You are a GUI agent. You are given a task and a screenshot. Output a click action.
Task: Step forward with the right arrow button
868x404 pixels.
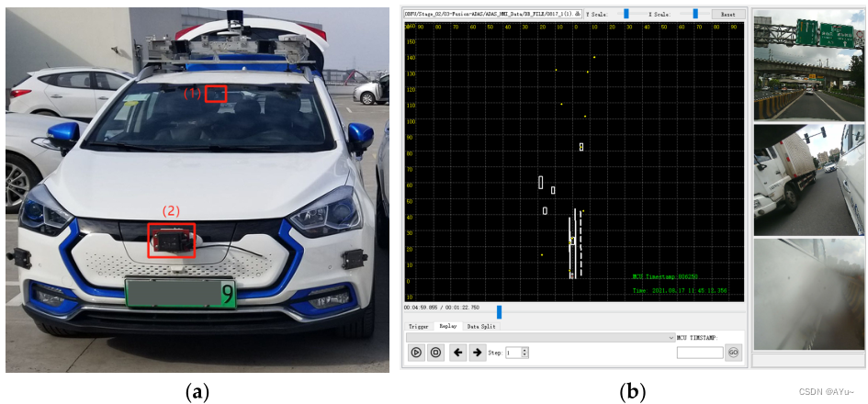477,352
